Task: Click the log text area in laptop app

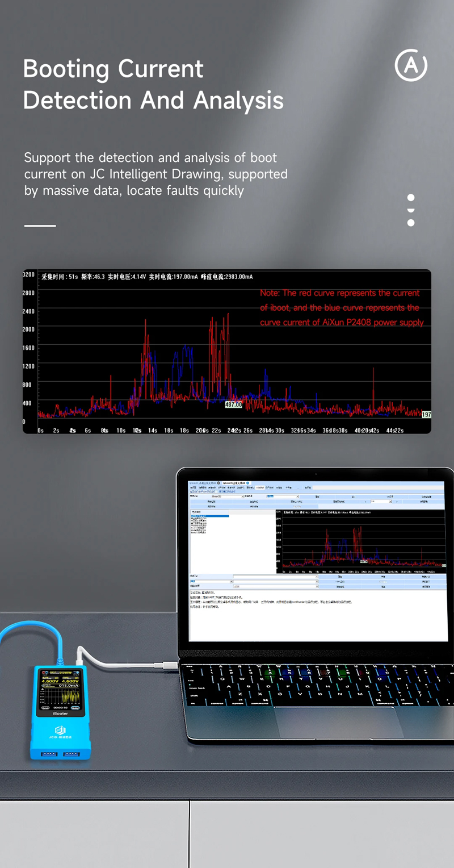Action: tap(318, 615)
